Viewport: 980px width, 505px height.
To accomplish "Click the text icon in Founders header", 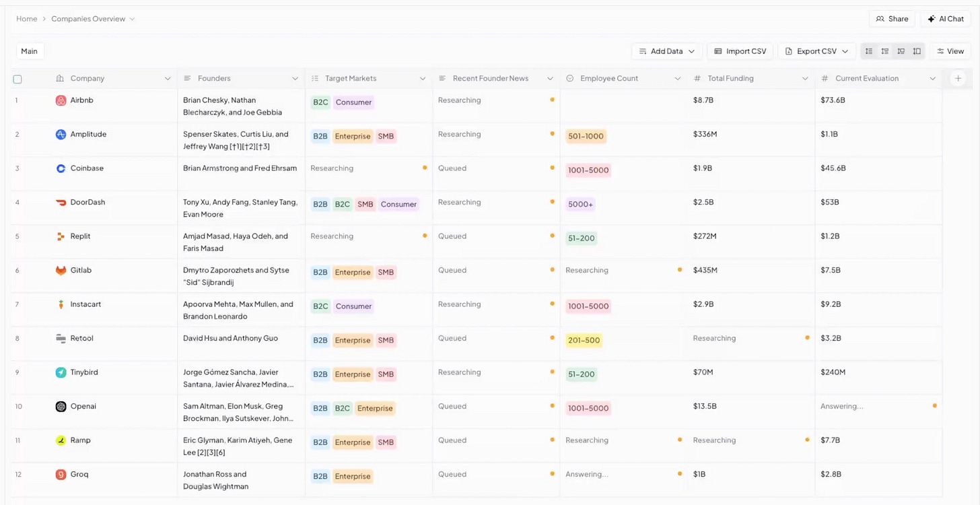I will [187, 79].
